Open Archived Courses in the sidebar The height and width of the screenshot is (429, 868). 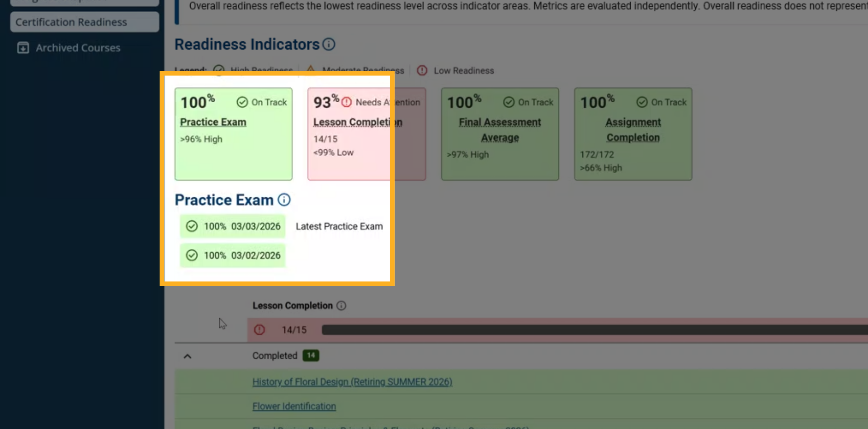[x=78, y=48]
